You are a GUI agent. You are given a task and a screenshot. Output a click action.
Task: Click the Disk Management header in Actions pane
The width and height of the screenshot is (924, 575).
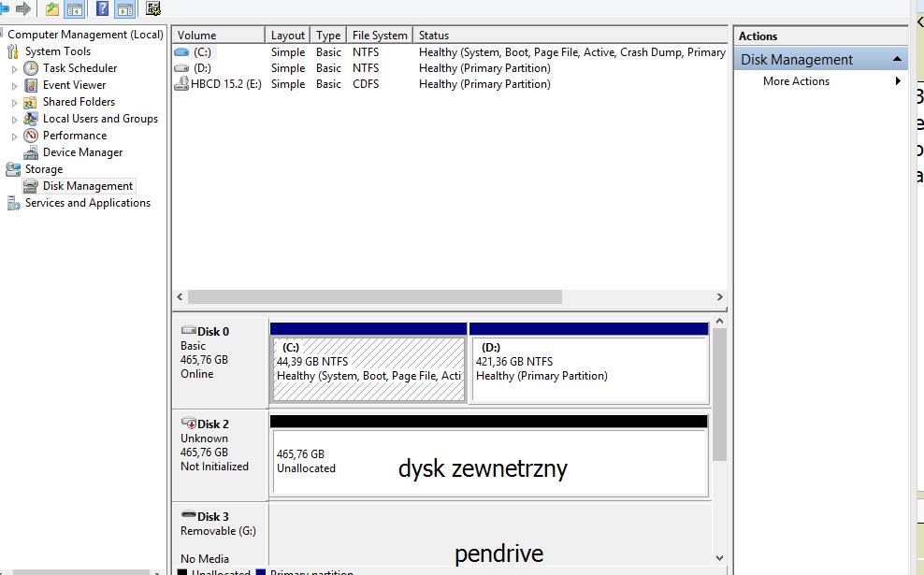pos(820,60)
